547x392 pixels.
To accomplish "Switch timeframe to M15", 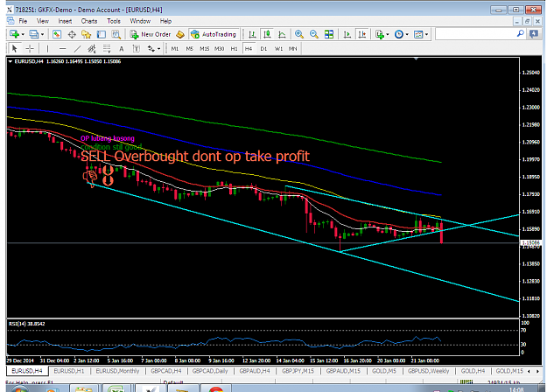I will (x=205, y=49).
